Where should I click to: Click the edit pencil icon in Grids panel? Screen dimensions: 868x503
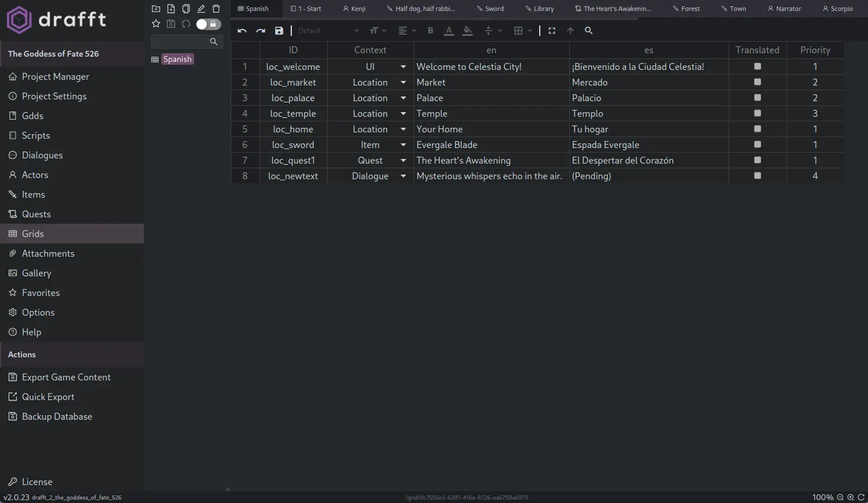click(201, 8)
